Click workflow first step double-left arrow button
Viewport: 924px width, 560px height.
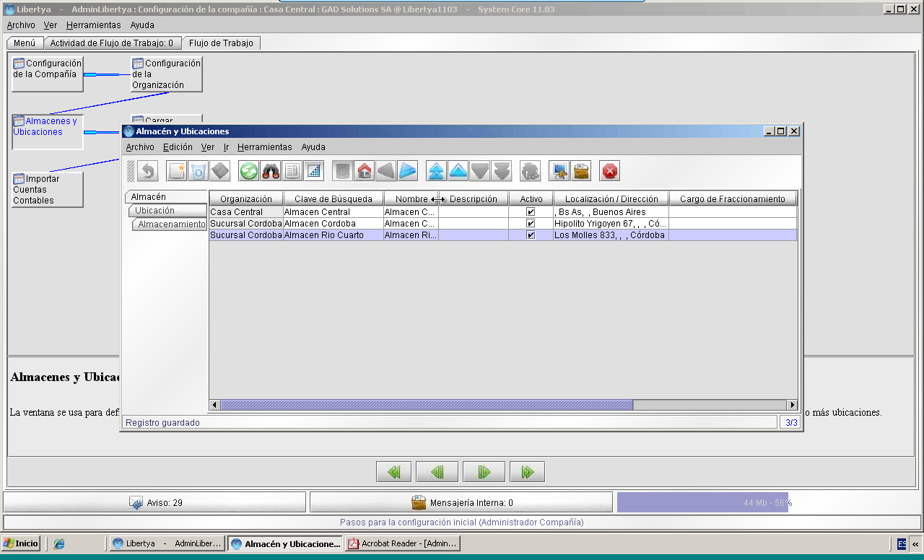pyautogui.click(x=393, y=472)
